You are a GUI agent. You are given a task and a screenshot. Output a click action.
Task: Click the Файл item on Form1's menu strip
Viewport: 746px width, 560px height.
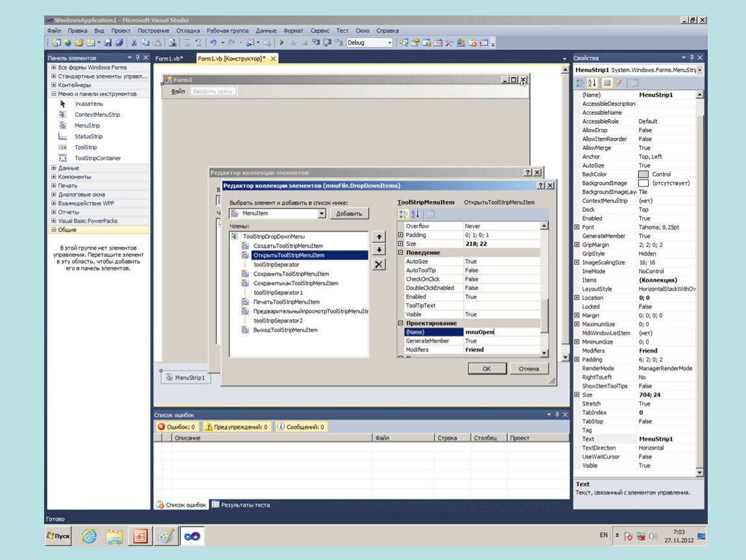click(178, 91)
